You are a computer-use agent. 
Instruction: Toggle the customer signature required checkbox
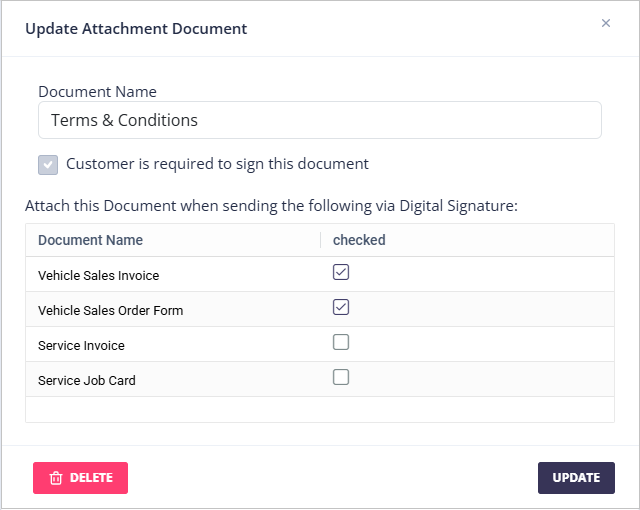pos(48,165)
